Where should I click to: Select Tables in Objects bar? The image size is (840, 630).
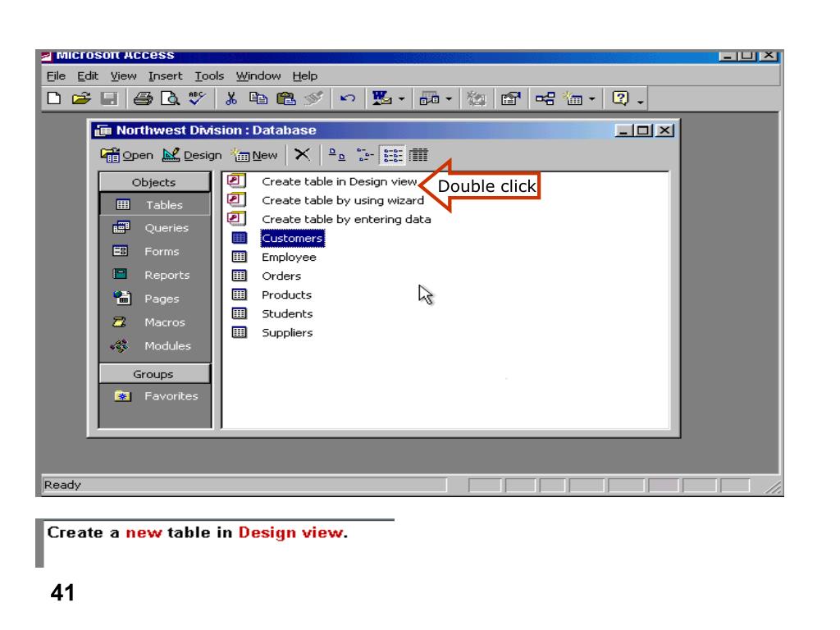click(155, 204)
